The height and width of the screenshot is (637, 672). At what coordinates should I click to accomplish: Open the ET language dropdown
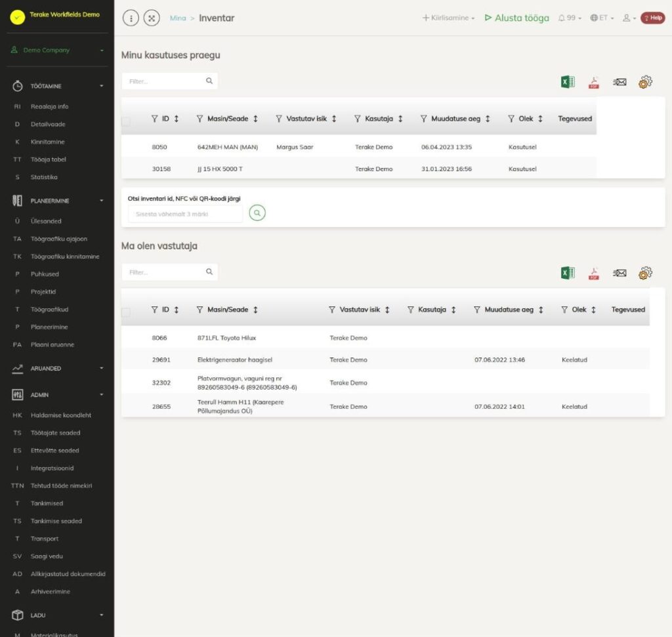click(x=602, y=18)
